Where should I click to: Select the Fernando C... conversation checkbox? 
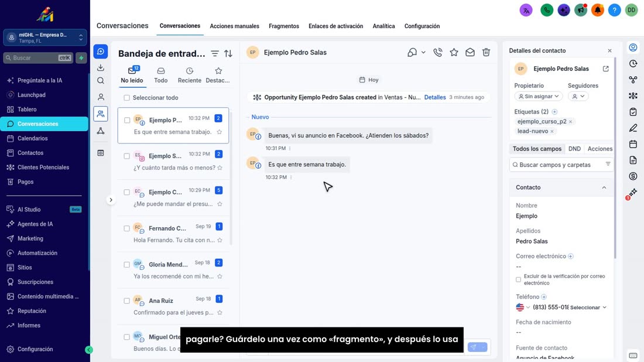click(127, 228)
